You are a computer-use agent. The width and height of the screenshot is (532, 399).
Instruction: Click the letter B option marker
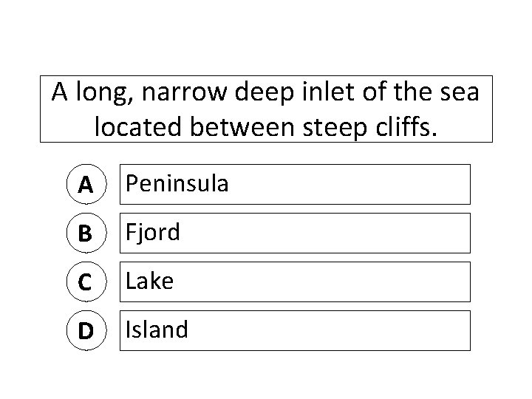coord(86,233)
